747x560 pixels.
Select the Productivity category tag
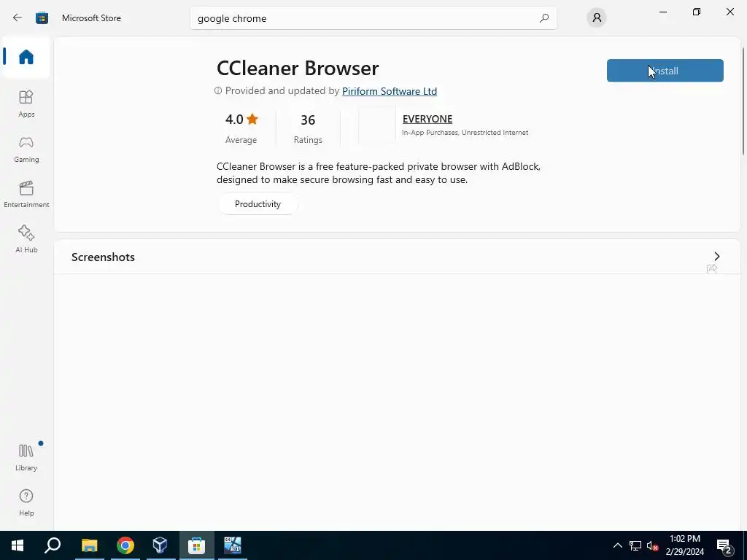(x=258, y=204)
